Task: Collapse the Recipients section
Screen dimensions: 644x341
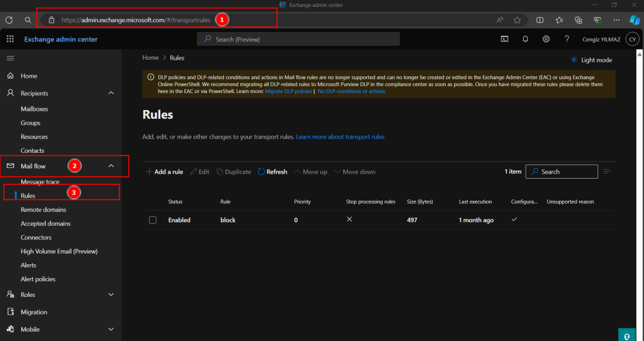Action: [x=111, y=93]
